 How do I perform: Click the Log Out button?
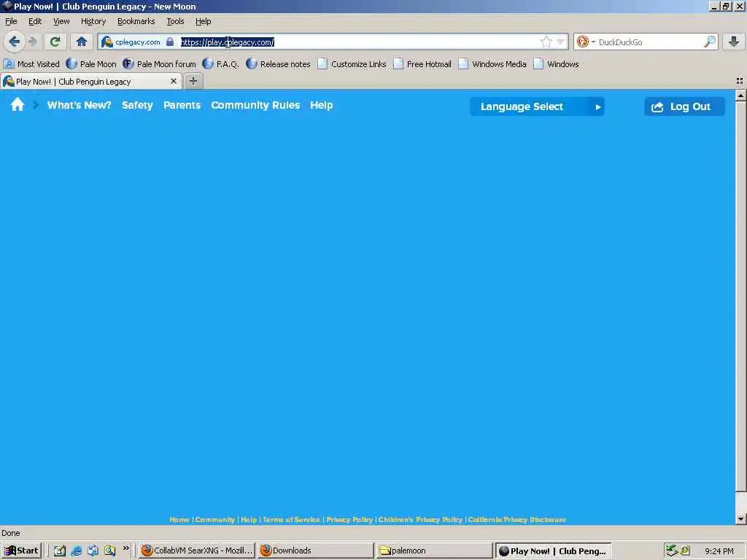click(684, 106)
